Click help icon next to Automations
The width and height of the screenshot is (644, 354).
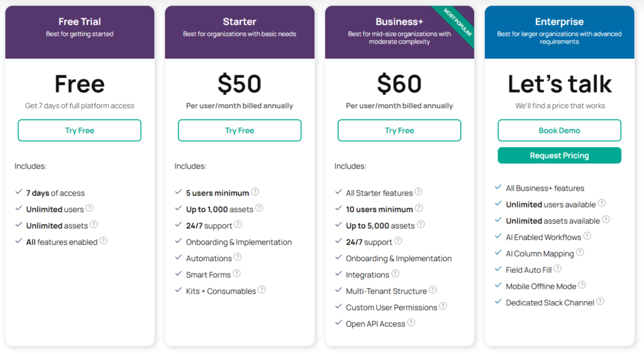tap(238, 258)
